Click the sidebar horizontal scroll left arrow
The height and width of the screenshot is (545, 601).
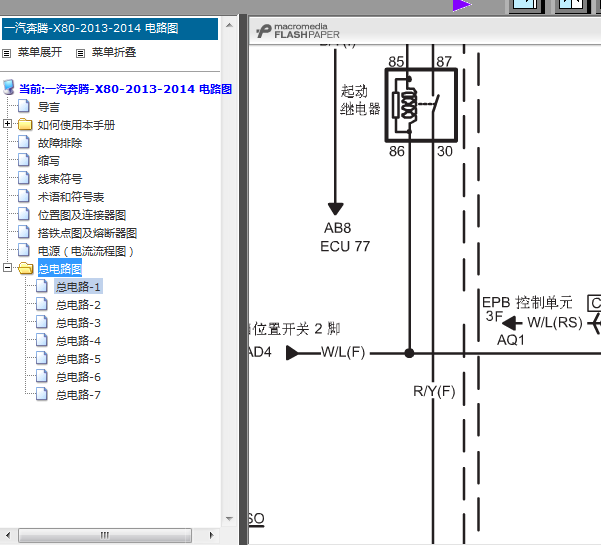(8, 535)
